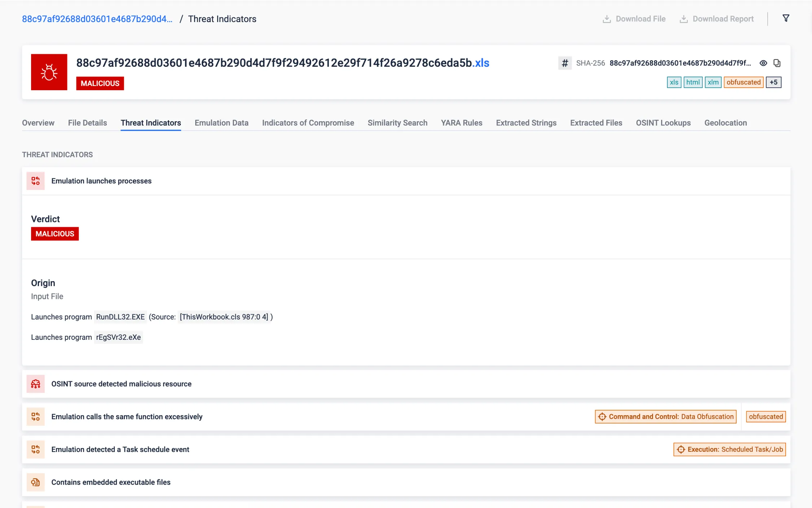Click the embedded executable files icon
The image size is (812, 508).
(x=35, y=482)
